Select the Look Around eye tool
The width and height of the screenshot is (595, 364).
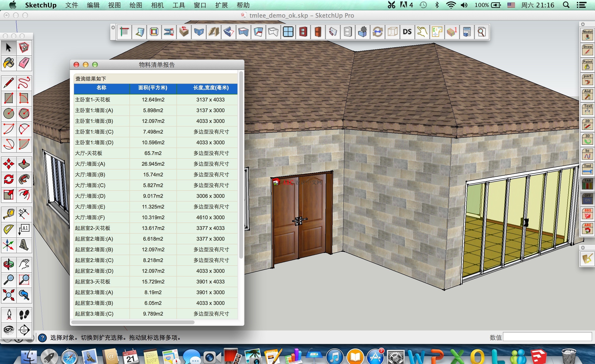[x=9, y=330]
